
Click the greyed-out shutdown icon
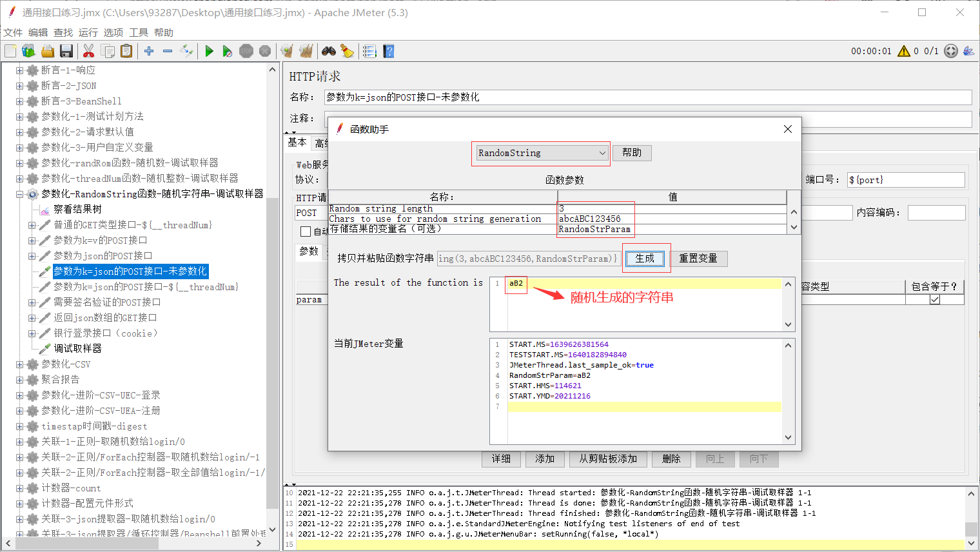[x=264, y=51]
